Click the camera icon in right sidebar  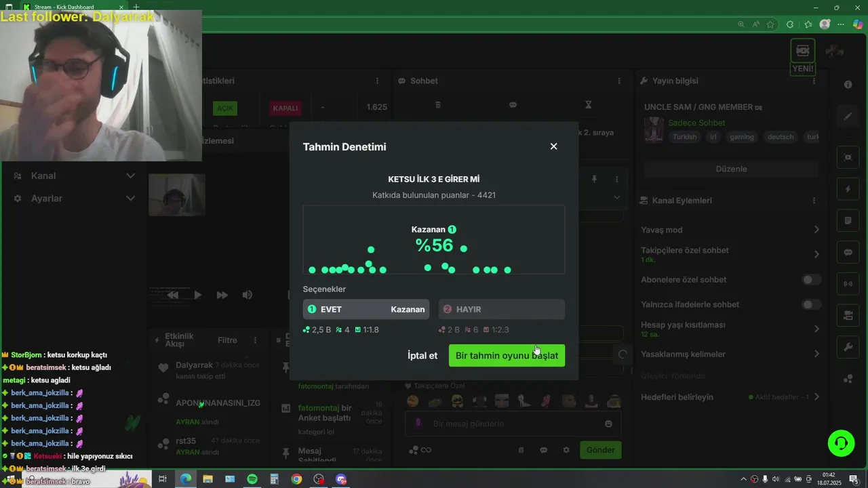pyautogui.click(x=848, y=315)
